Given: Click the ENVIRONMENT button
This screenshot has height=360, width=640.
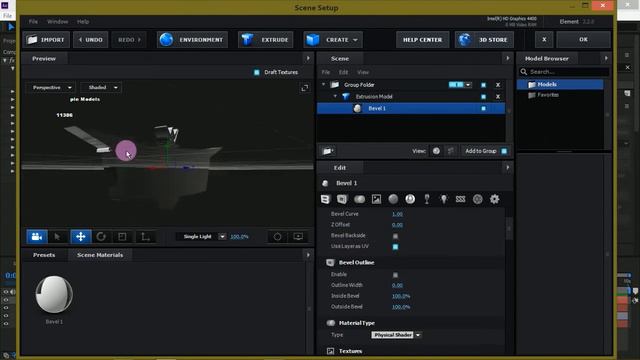Looking at the screenshot, I should tap(192, 40).
